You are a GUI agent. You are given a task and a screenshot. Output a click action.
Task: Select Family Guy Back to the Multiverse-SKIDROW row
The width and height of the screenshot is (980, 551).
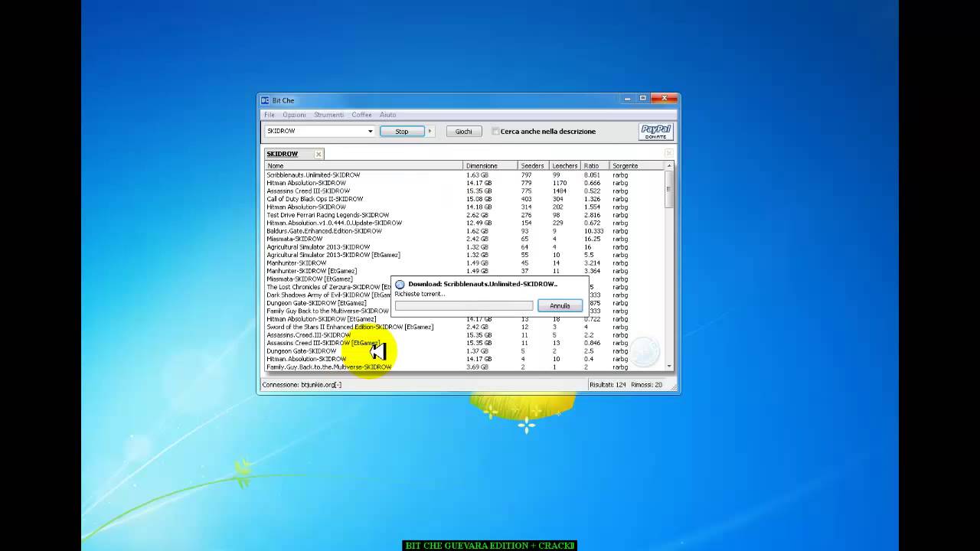(x=328, y=311)
